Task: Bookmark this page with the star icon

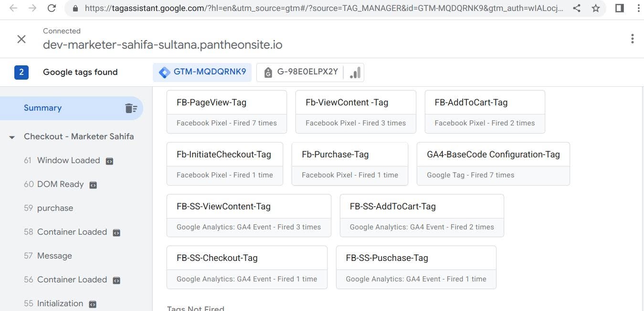Action: (x=596, y=8)
